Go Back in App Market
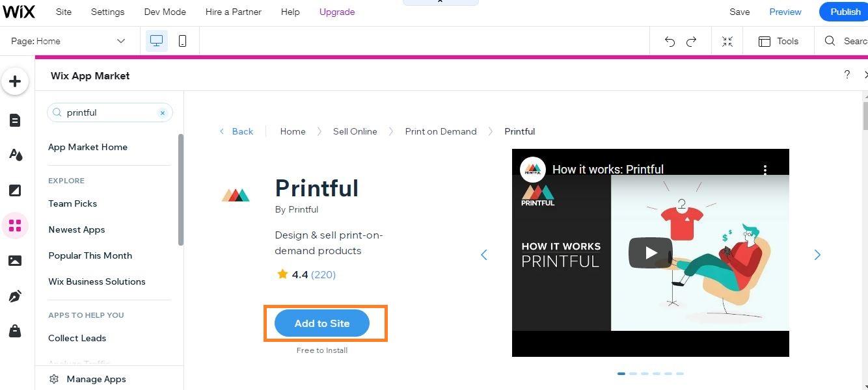The width and height of the screenshot is (868, 390). (x=237, y=131)
